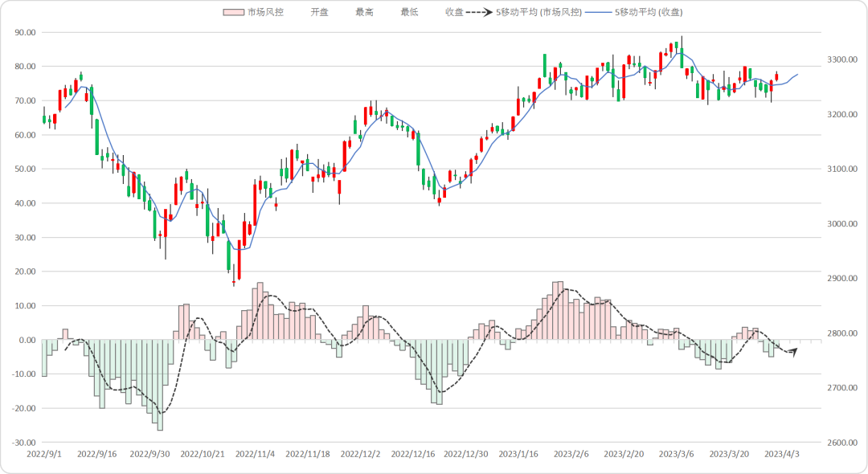Click left axis label 10.00
Image resolution: width=868 pixels, height=474 pixels.
coord(25,306)
